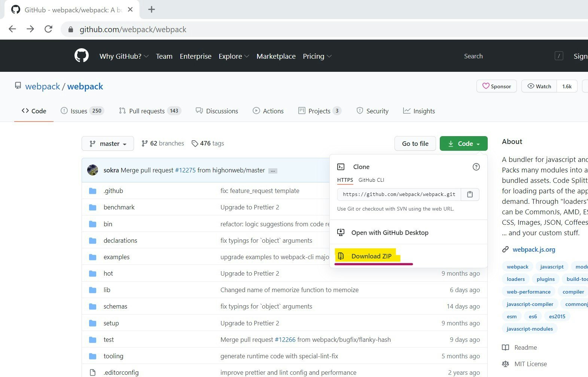Click the bin folder icon
This screenshot has width=588, height=377.
[93, 224]
